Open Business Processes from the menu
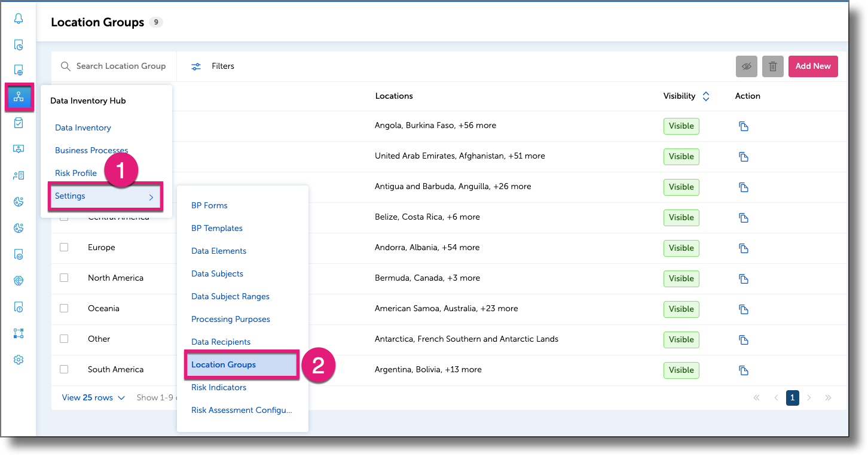Image resolution: width=868 pixels, height=456 pixels. click(x=91, y=150)
